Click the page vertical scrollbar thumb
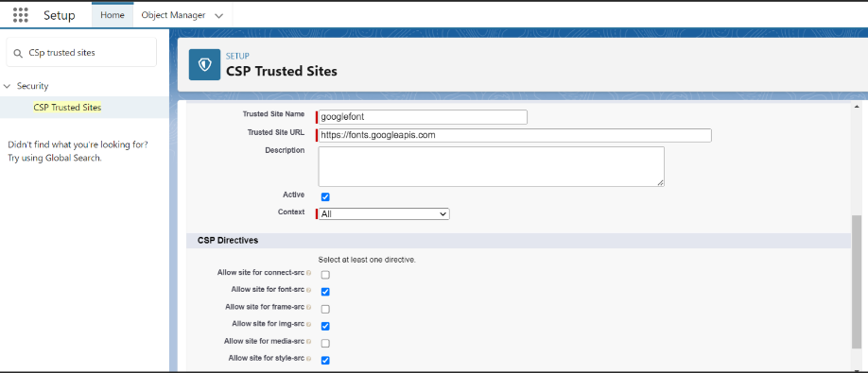 [x=857, y=281]
